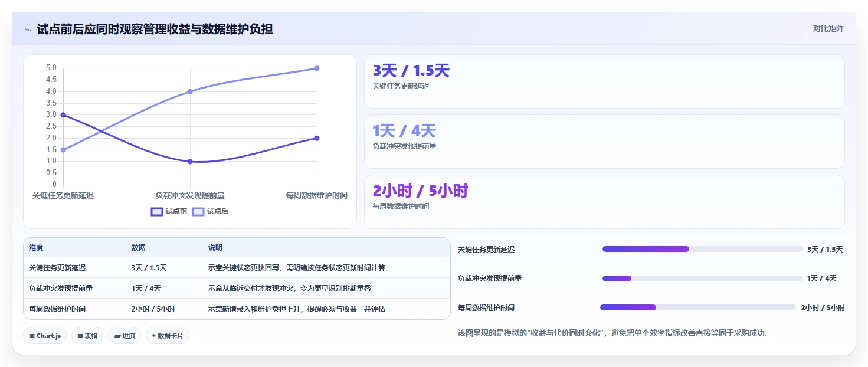Click the 关键任务更新延迟 progress bar

tap(702, 249)
